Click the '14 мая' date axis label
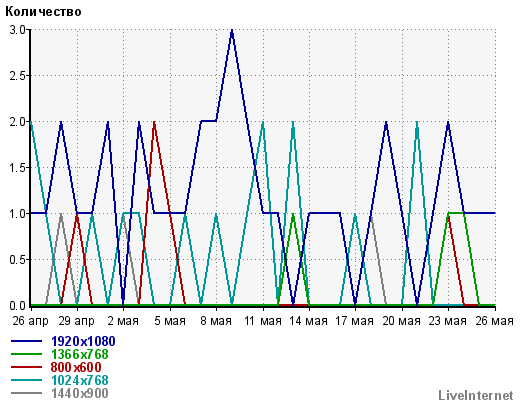 (x=308, y=321)
